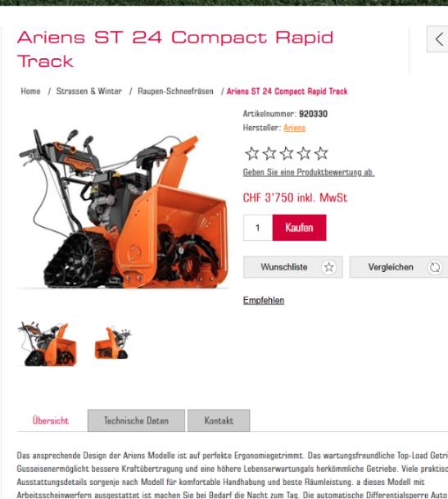The width and height of the screenshot is (448, 499).
Task: Go to Raupen-Schneefräsen breadcrumb
Action: 175,91
